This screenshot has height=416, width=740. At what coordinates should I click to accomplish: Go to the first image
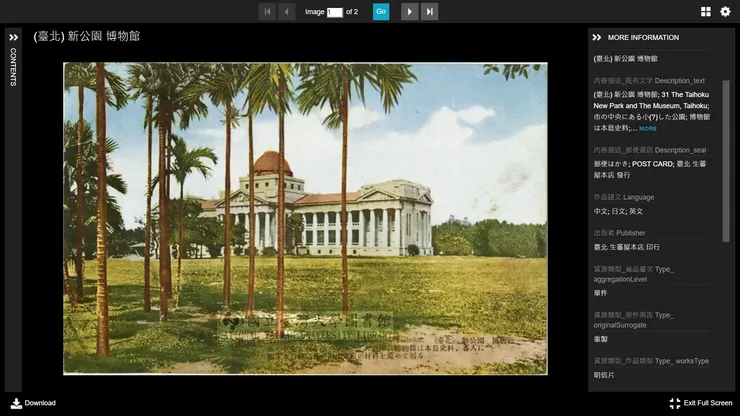(x=267, y=12)
